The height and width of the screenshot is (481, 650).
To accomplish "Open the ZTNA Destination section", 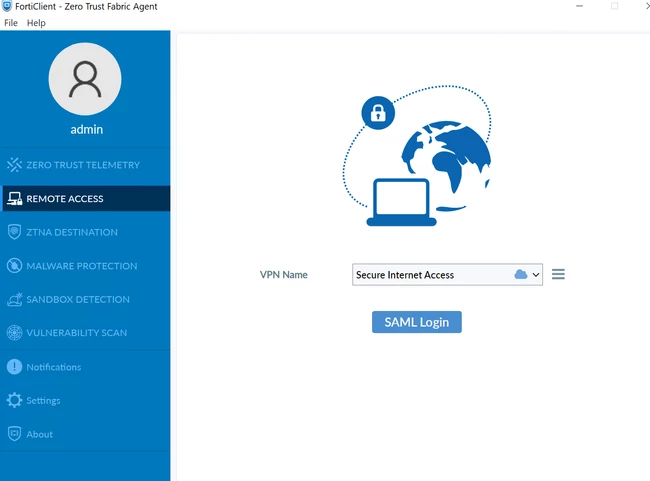I will click(x=85, y=232).
